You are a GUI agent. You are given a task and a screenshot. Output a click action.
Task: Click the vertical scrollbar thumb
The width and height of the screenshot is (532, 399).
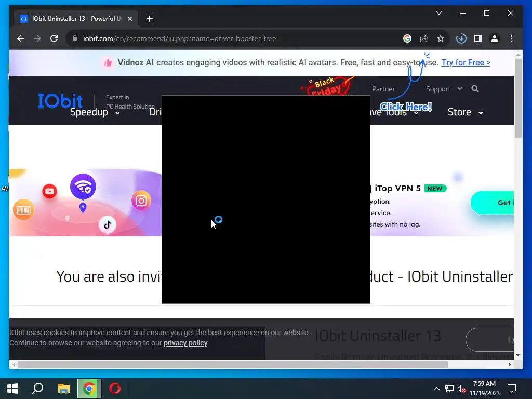(x=518, y=98)
